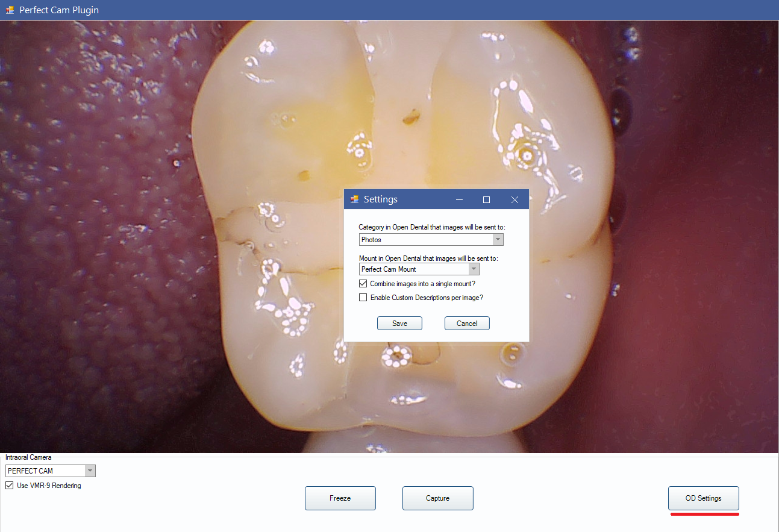Click the Freeze button
This screenshot has width=779, height=532.
[x=340, y=498]
